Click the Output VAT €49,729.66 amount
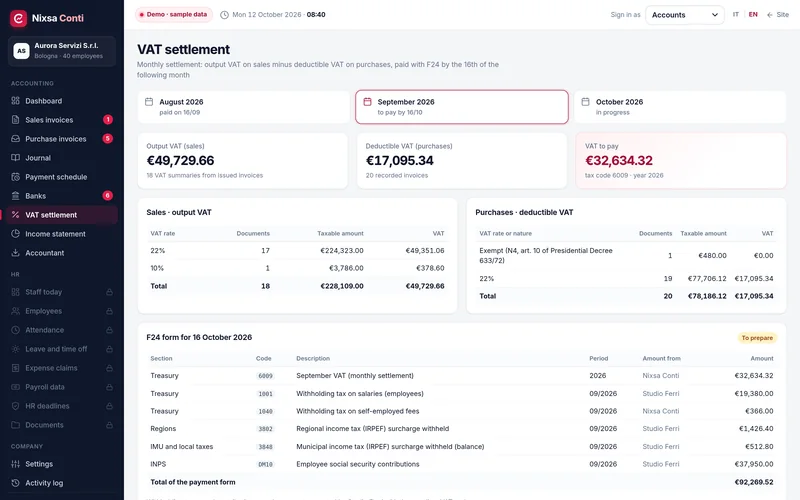The width and height of the screenshot is (800, 500). pyautogui.click(x=181, y=161)
